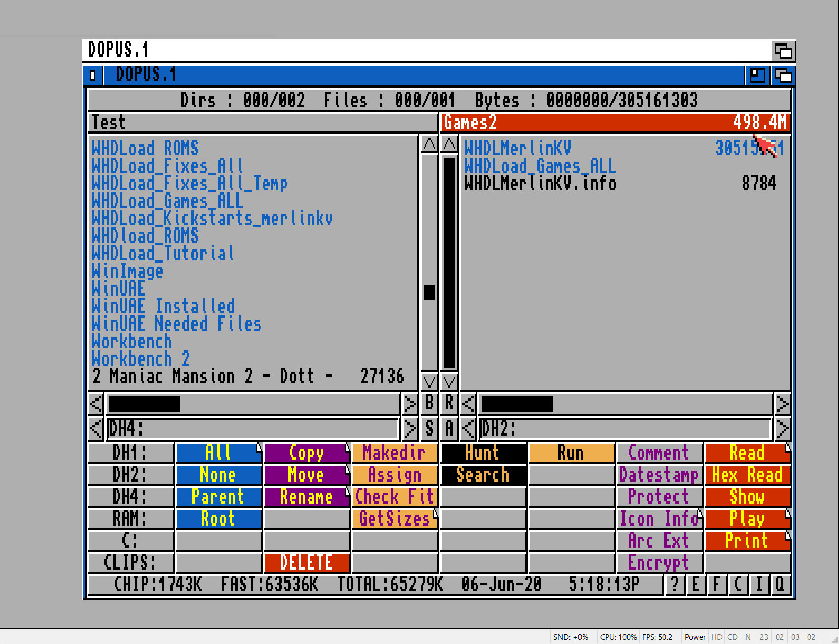Click the right panel scroll down arrow

tap(449, 381)
